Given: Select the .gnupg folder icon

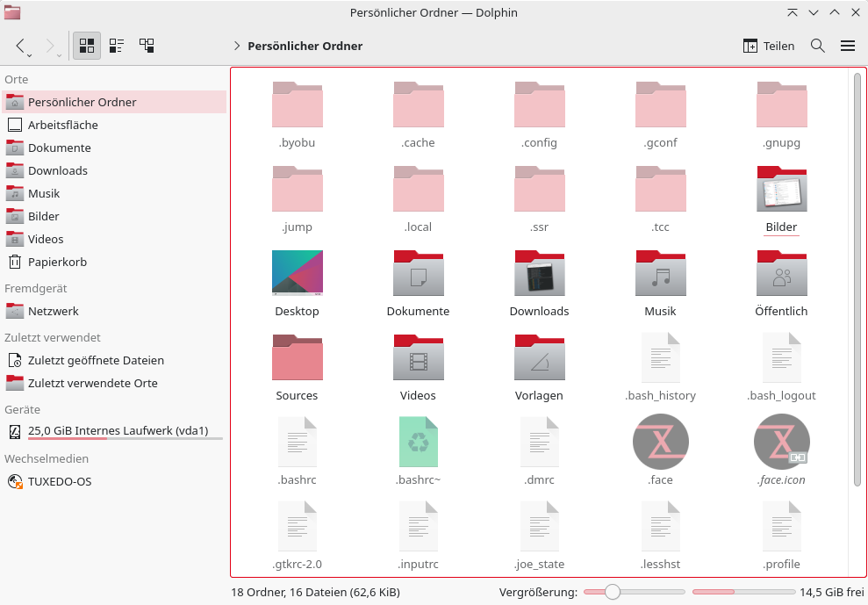Looking at the screenshot, I should 782,104.
